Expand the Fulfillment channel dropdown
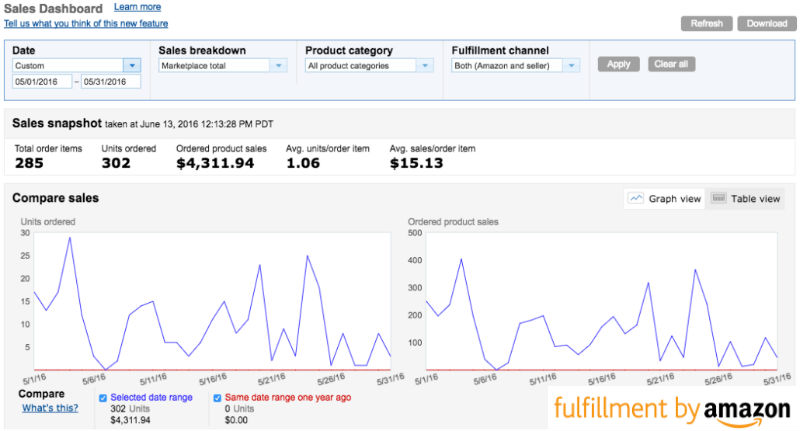The image size is (800, 431). point(572,66)
